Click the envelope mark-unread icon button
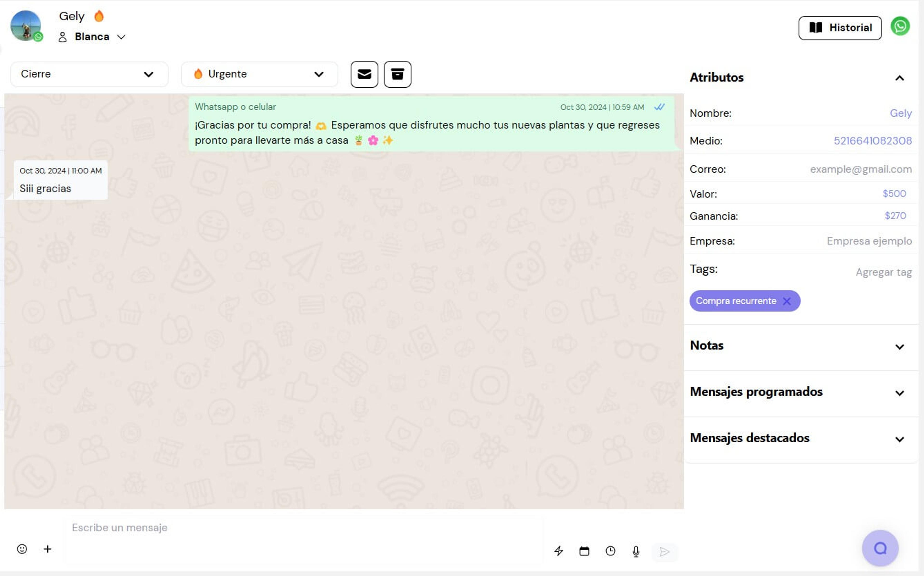This screenshot has height=576, width=924. click(x=364, y=74)
